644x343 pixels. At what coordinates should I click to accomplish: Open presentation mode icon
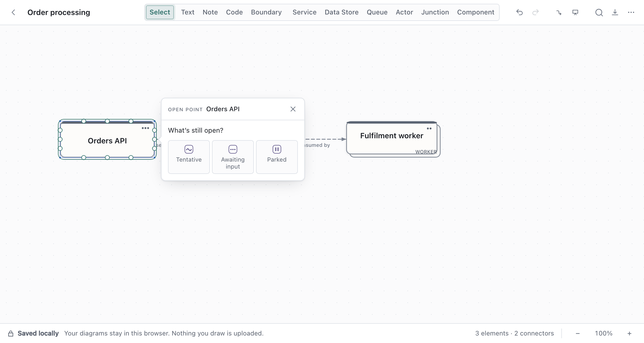pos(575,12)
